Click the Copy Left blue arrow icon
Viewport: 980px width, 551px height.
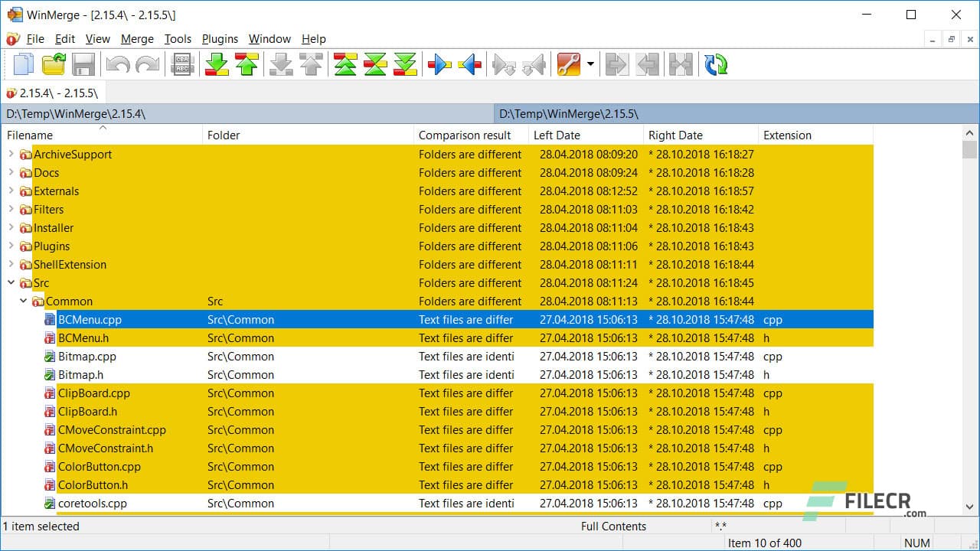tap(469, 64)
